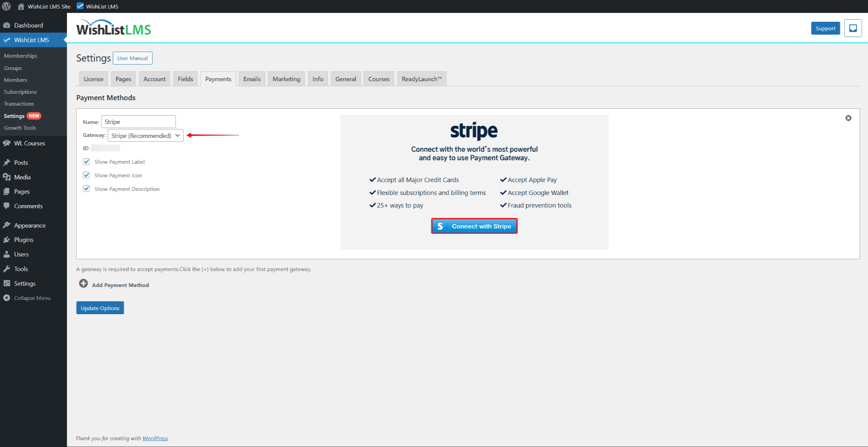
Task: Click the Users icon in the sidebar
Action: tap(7, 254)
